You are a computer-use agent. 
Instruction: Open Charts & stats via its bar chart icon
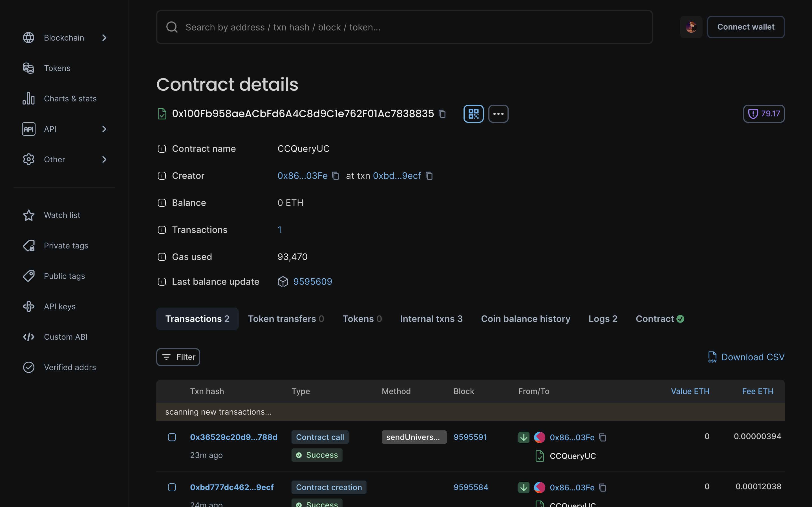[28, 98]
